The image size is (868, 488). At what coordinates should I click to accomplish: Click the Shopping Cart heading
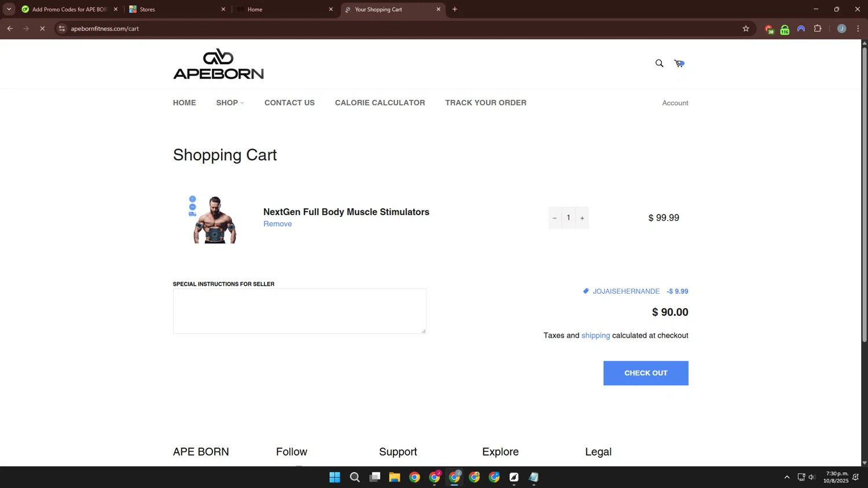pos(225,155)
